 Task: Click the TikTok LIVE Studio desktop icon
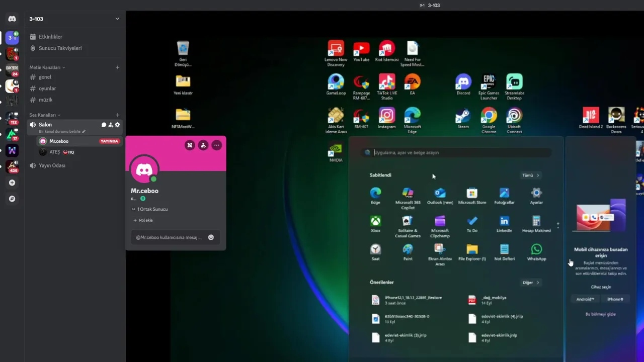click(x=386, y=87)
